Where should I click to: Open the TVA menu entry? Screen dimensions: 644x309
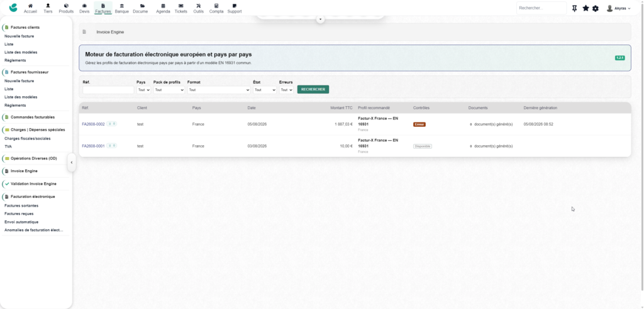pyautogui.click(x=8, y=146)
